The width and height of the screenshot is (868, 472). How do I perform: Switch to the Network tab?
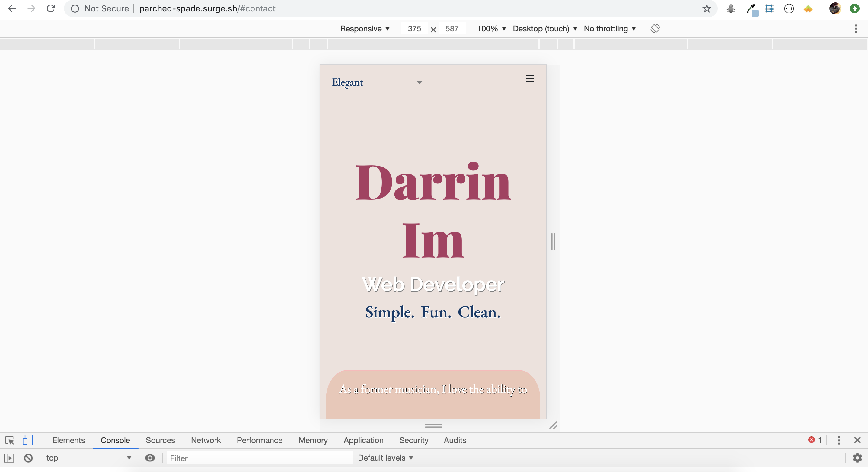coord(206,440)
